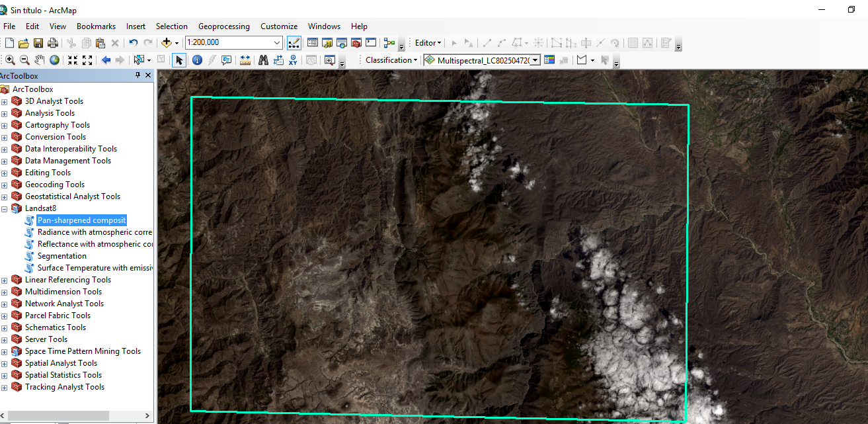The width and height of the screenshot is (868, 424).
Task: Open the map scale 1:200,000 dropdown
Action: [278, 43]
